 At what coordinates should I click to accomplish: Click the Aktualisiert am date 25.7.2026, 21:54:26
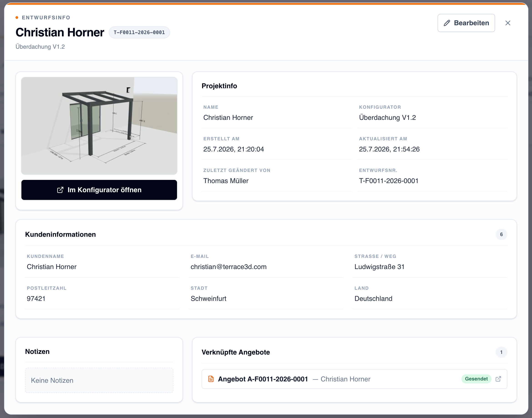[389, 149]
